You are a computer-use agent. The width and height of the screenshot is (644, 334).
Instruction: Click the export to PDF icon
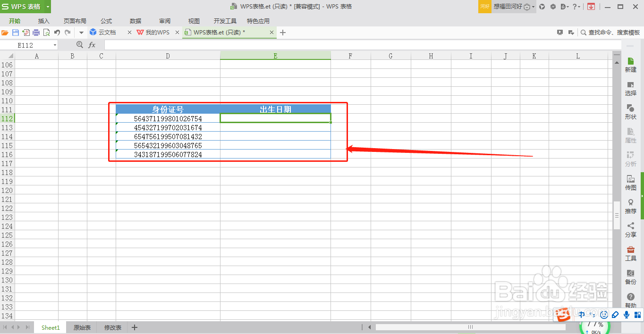[x=26, y=33]
